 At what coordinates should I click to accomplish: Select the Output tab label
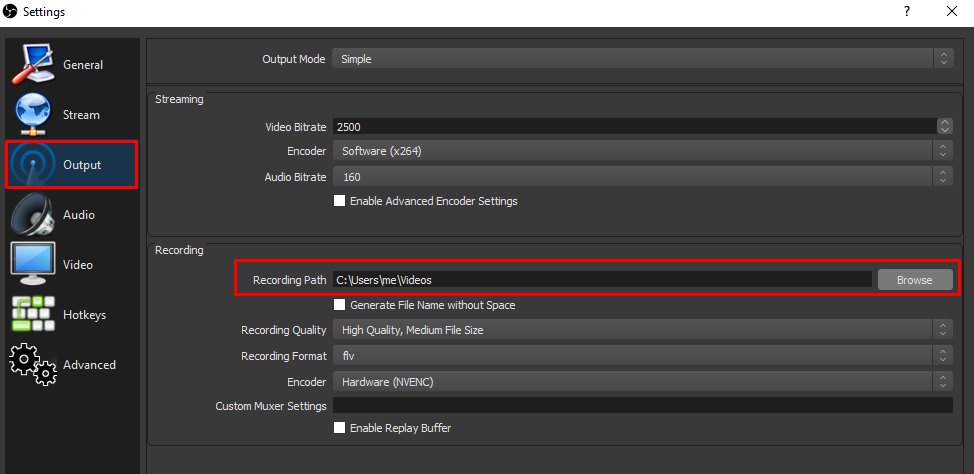point(82,165)
